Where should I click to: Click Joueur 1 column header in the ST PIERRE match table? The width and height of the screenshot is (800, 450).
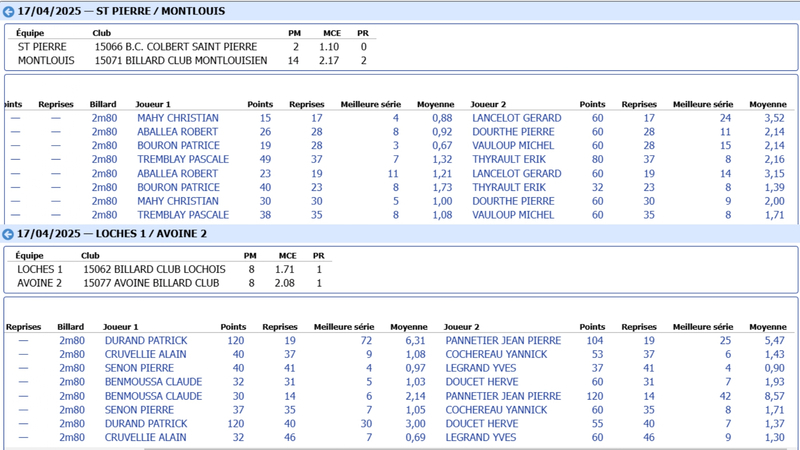tap(153, 104)
